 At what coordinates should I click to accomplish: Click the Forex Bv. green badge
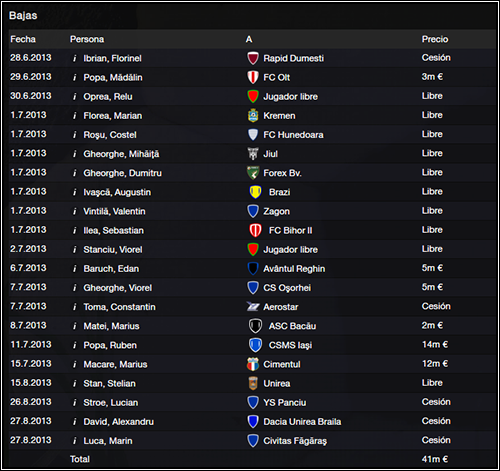pos(253,173)
